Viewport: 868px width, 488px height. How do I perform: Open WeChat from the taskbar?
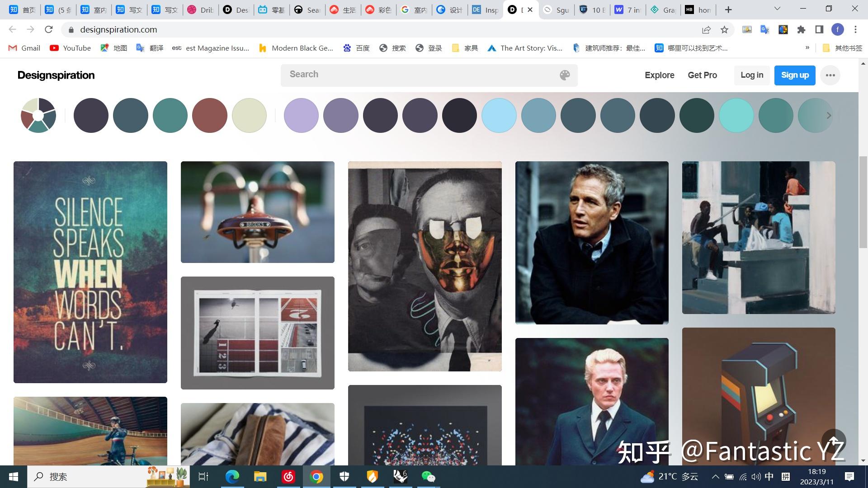click(428, 477)
